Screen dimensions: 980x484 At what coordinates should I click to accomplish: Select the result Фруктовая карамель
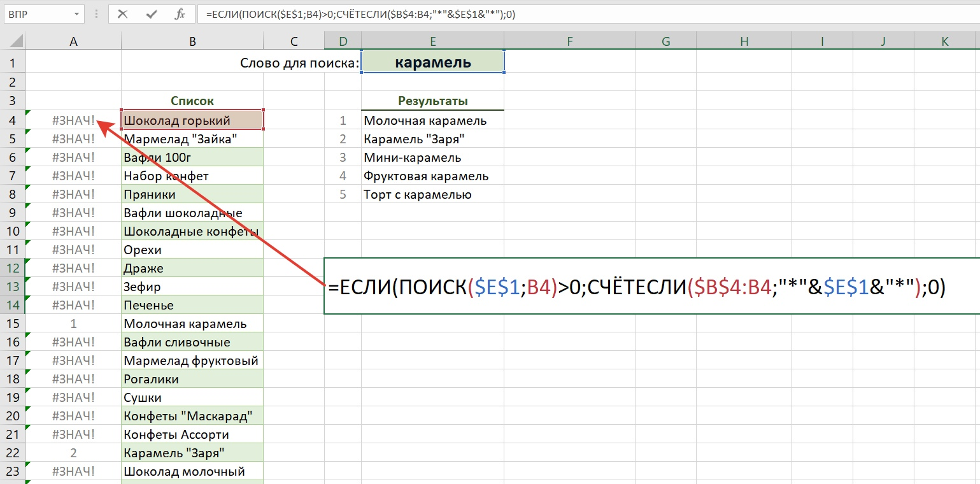[432, 176]
